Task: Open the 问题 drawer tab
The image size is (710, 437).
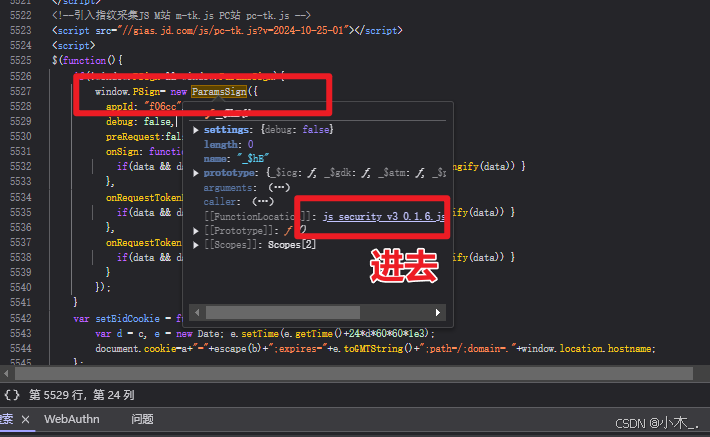Action: [x=142, y=419]
